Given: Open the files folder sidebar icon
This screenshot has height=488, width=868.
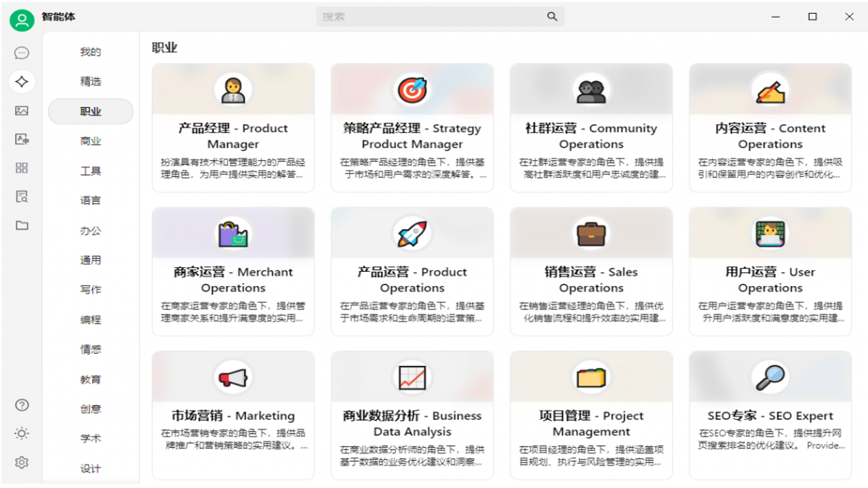Looking at the screenshot, I should (x=22, y=225).
